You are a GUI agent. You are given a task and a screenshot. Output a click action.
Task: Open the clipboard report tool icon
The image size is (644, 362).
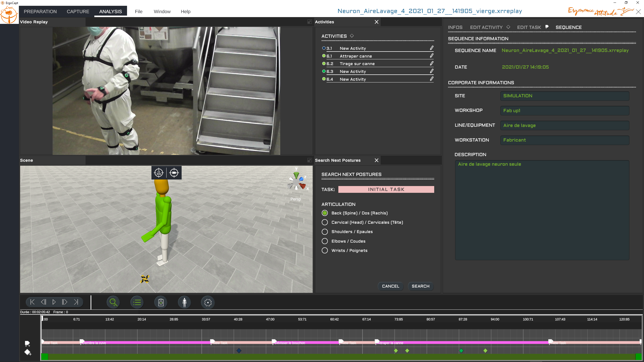pyautogui.click(x=161, y=302)
